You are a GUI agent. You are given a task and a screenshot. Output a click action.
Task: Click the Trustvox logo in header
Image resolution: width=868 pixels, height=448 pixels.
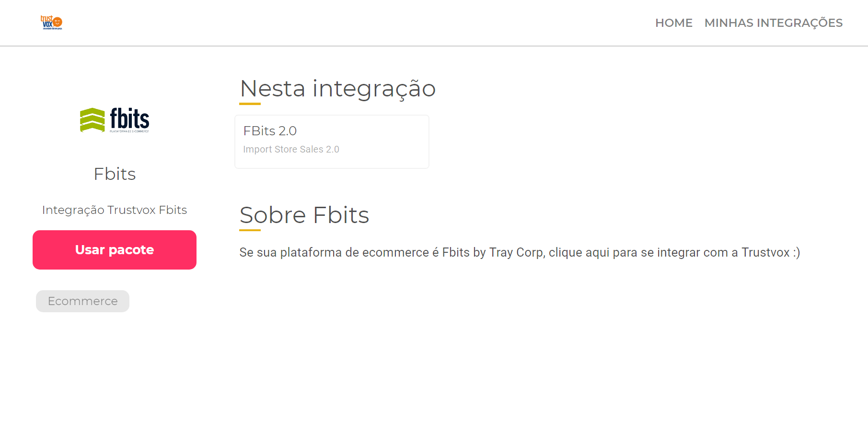tap(52, 23)
